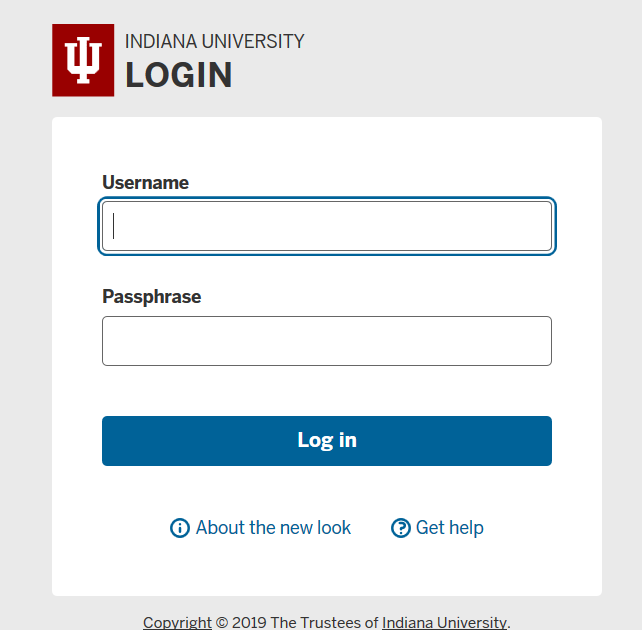Open the About the new look link

coord(273,528)
